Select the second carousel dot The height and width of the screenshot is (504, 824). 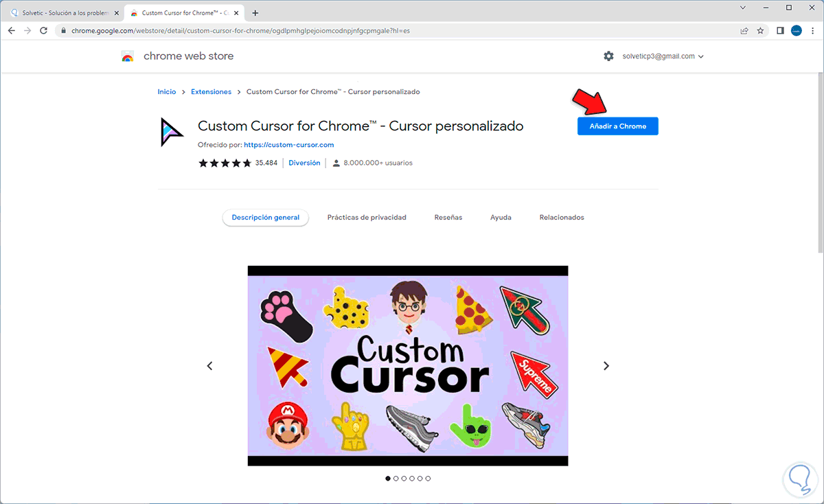click(x=396, y=479)
